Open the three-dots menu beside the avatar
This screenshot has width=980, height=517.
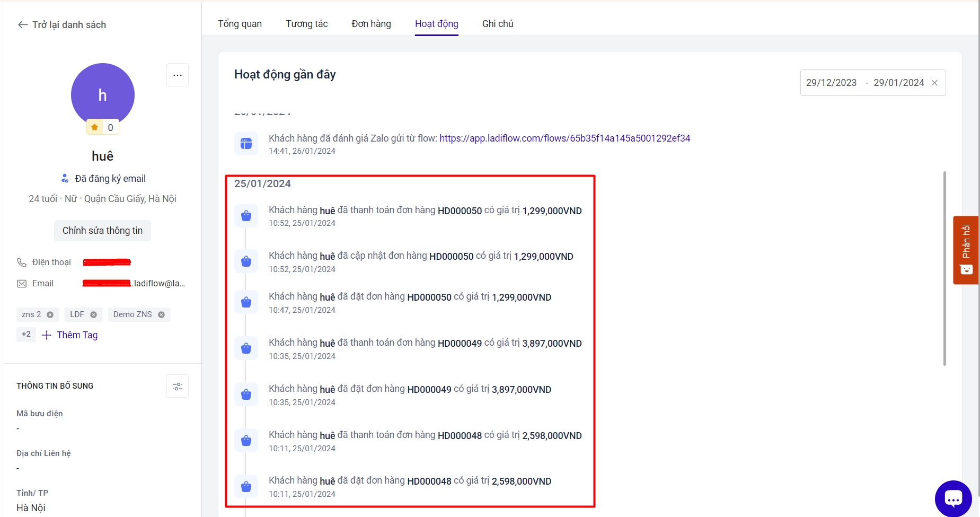click(x=178, y=75)
